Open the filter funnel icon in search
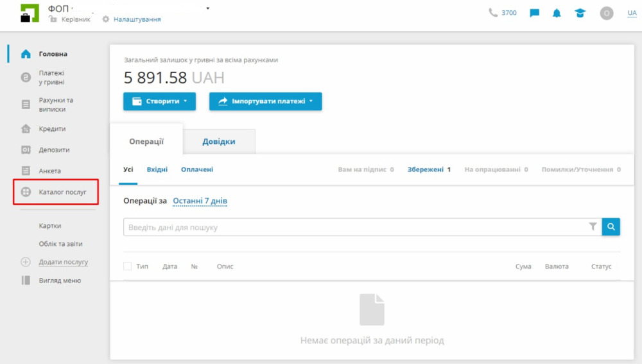Image resolution: width=642 pixels, height=364 pixels. 593,227
